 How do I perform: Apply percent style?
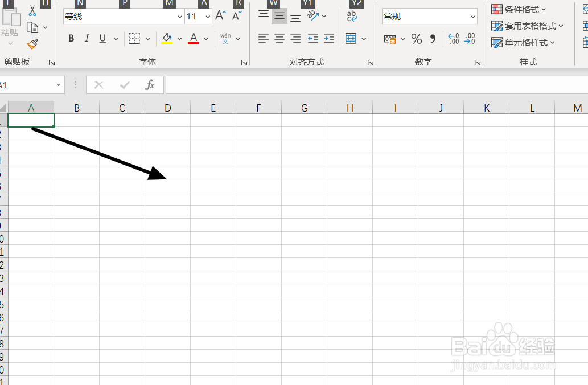tap(417, 39)
